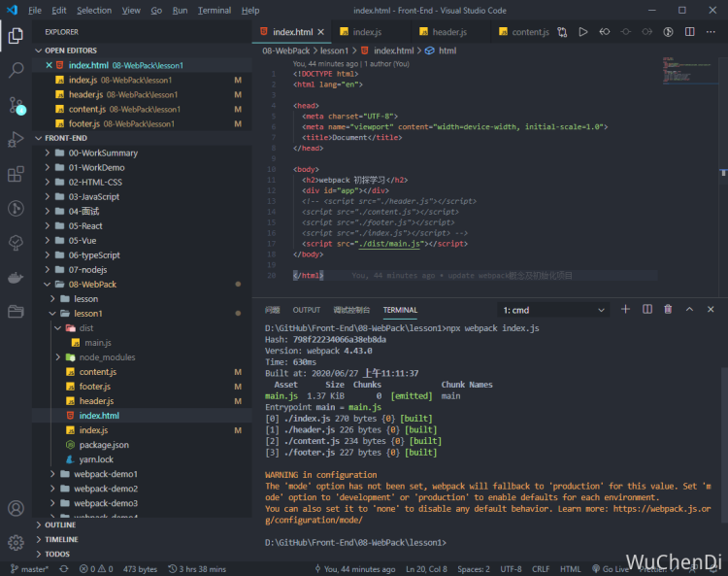Click the lesson1 breadcrumb item

pyautogui.click(x=334, y=51)
